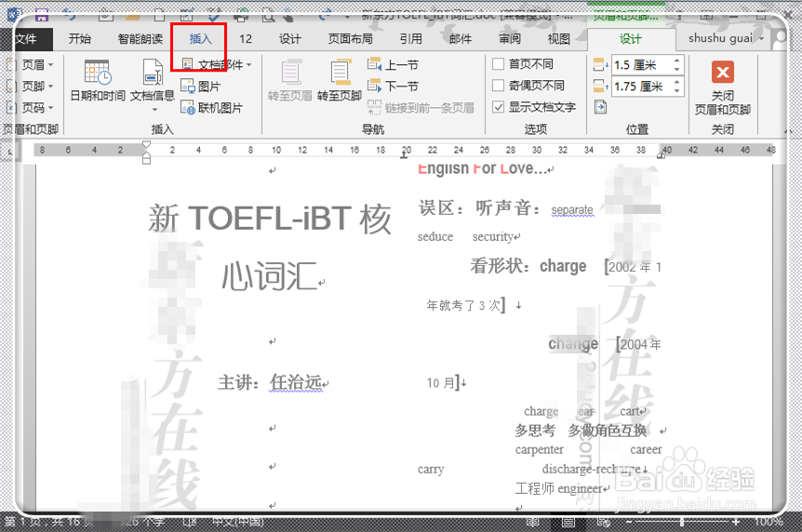Decrease footer distance 1.75 厘米 with down arrow
Screen dimensions: 802x532
676,90
